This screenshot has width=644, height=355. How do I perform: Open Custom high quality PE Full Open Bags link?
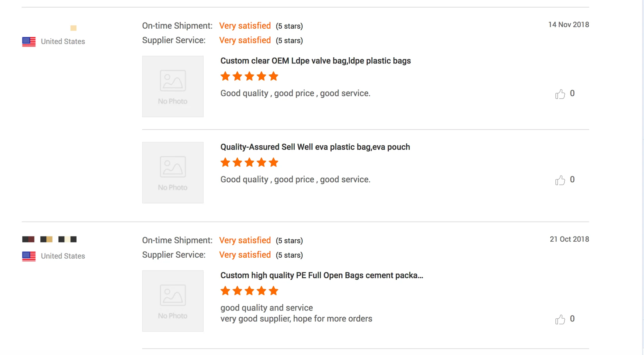321,275
